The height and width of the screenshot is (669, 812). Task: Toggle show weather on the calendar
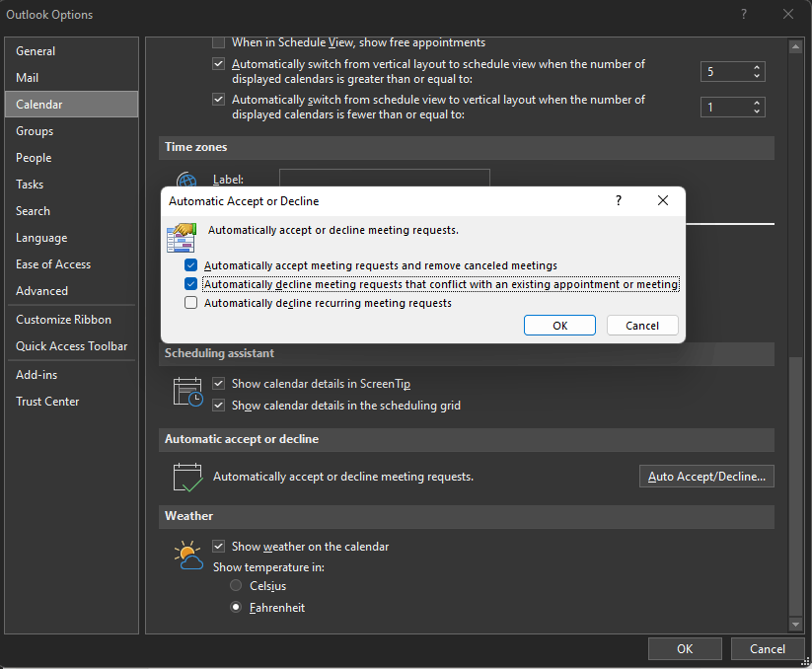(218, 547)
